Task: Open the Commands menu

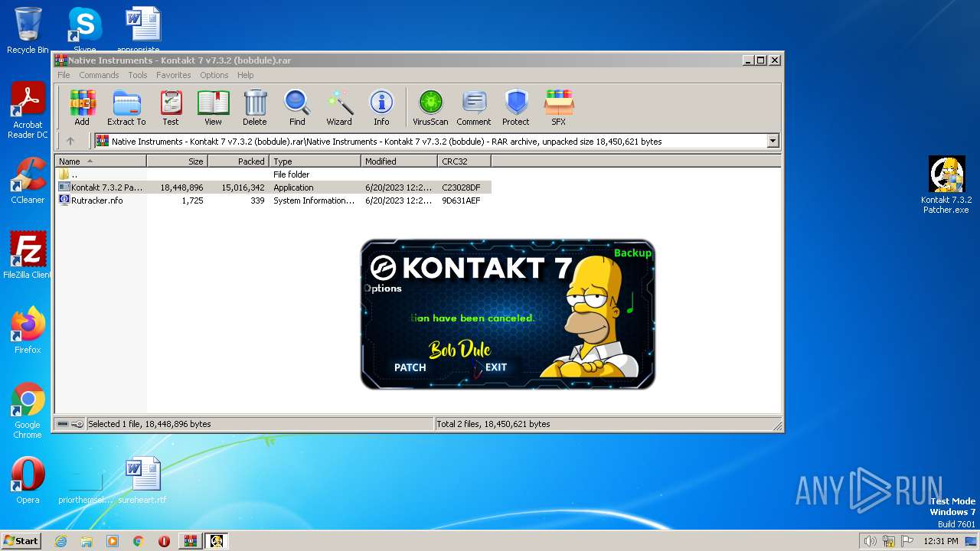Action: pos(99,75)
